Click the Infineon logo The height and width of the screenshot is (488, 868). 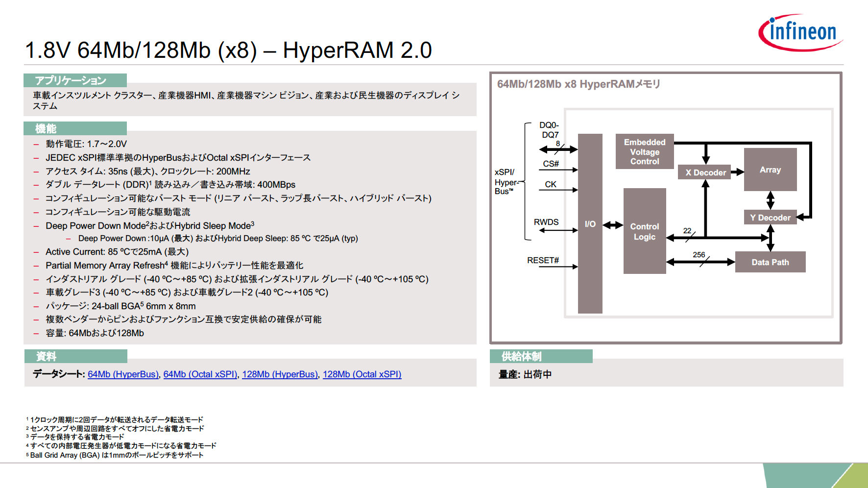[x=801, y=32]
